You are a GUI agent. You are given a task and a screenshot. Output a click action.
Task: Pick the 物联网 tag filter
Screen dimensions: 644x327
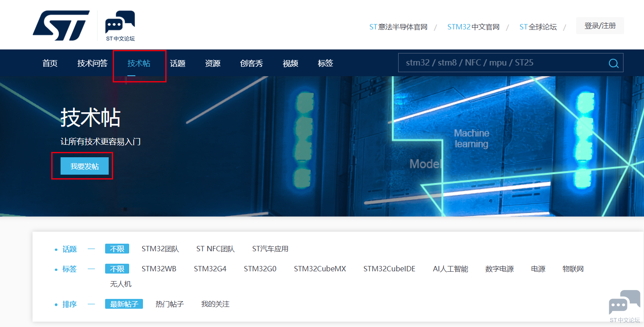coord(573,269)
